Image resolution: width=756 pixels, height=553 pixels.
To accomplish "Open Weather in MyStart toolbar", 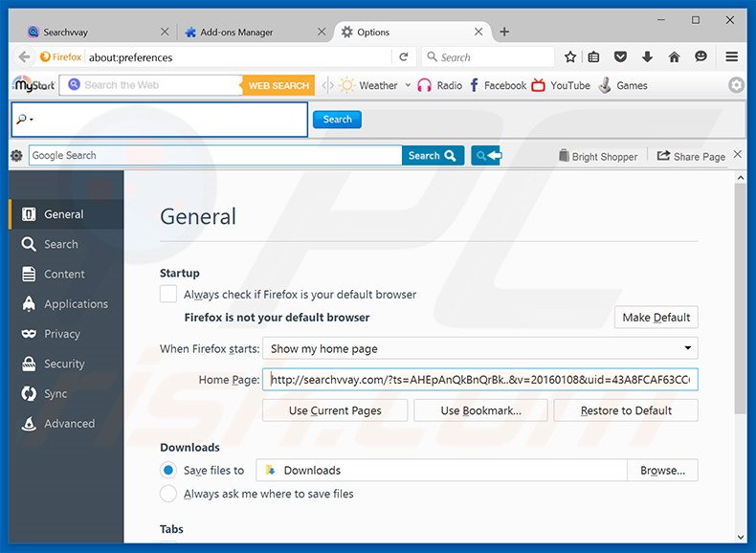I will 368,85.
